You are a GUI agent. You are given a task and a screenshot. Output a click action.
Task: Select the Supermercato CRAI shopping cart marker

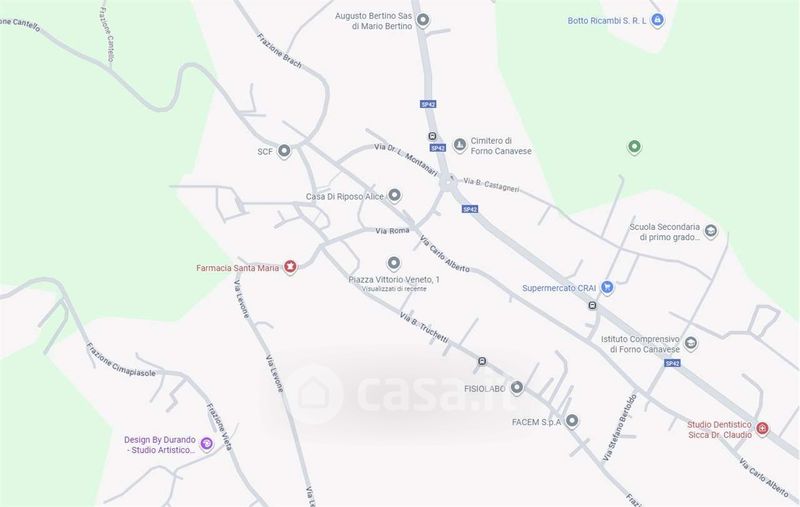(607, 287)
